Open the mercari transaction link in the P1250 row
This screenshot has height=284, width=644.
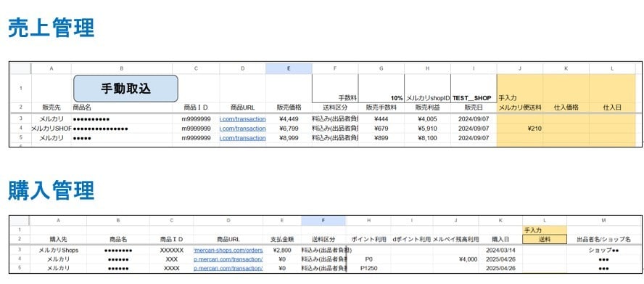click(228, 268)
